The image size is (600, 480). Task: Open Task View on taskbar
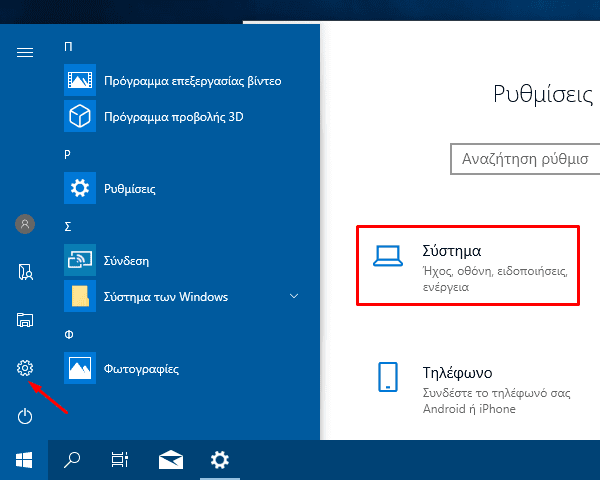tap(119, 460)
